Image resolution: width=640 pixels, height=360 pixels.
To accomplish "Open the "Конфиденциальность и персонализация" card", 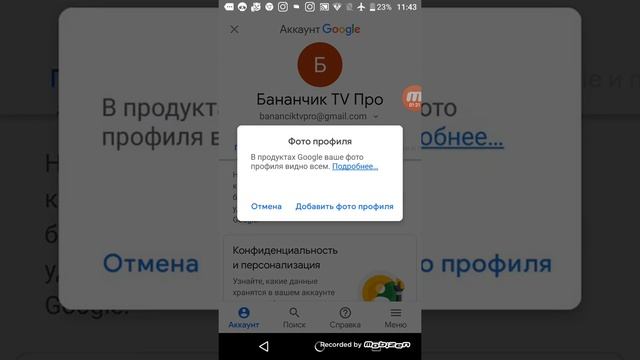I will tap(320, 269).
